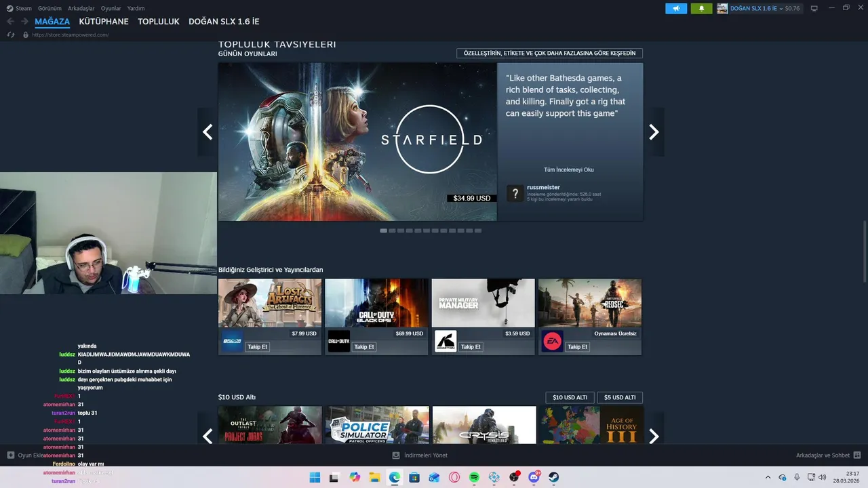Open the Steam announcements megaphone button
The image size is (868, 488).
(x=676, y=8)
